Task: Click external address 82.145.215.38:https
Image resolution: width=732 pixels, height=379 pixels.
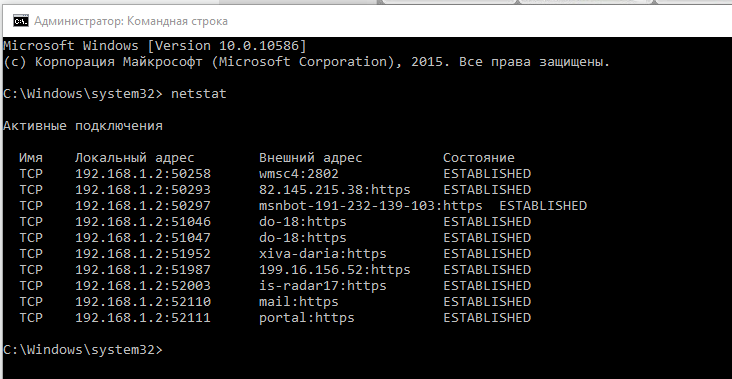Action: pyautogui.click(x=335, y=190)
